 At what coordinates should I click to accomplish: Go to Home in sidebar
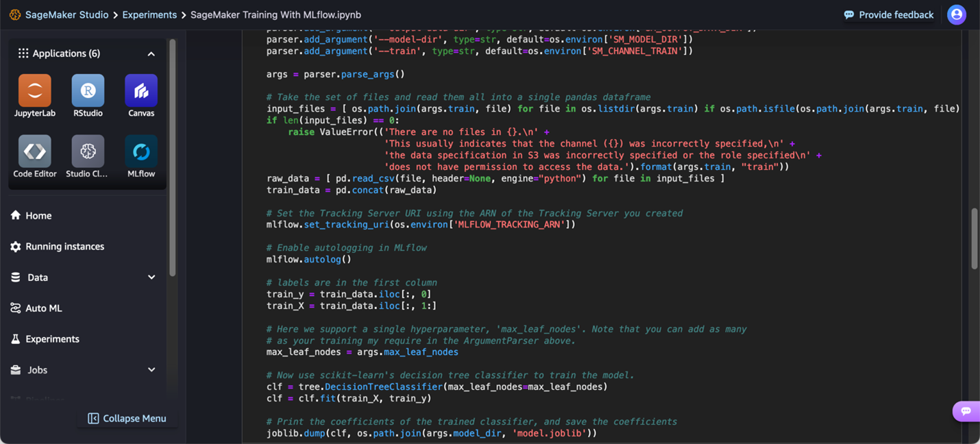38,215
